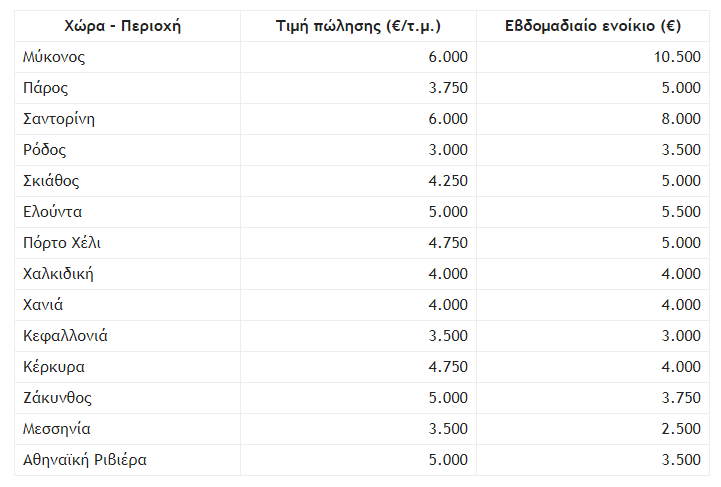The image size is (721, 487).
Task: Click the Χαλκιδική cell
Action: pyautogui.click(x=58, y=274)
